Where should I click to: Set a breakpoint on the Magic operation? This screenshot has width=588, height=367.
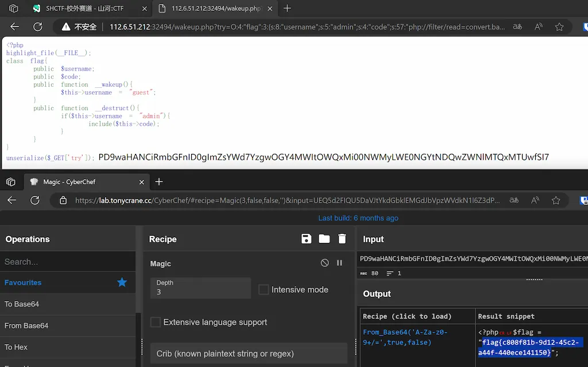coord(339,263)
